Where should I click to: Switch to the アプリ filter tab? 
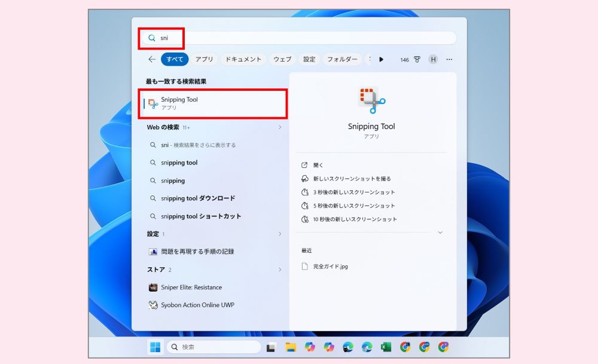(x=204, y=59)
